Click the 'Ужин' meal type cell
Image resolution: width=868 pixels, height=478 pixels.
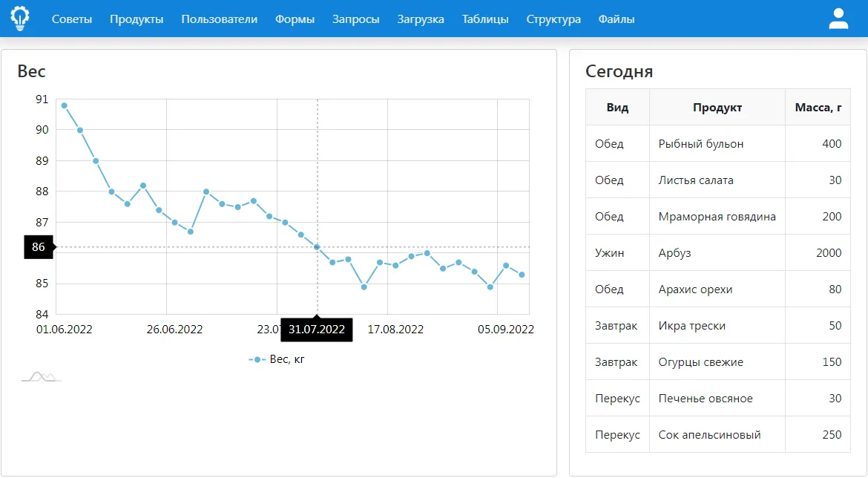point(617,252)
